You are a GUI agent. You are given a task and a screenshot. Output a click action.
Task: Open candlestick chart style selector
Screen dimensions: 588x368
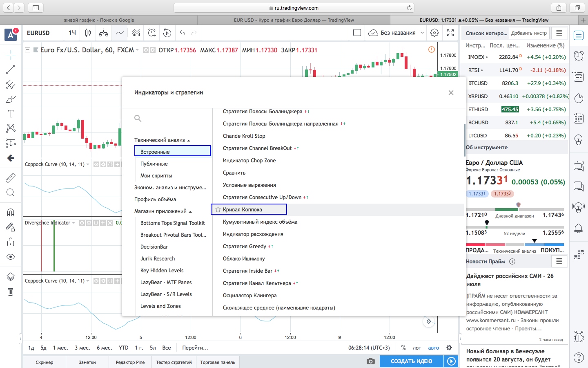coord(88,33)
